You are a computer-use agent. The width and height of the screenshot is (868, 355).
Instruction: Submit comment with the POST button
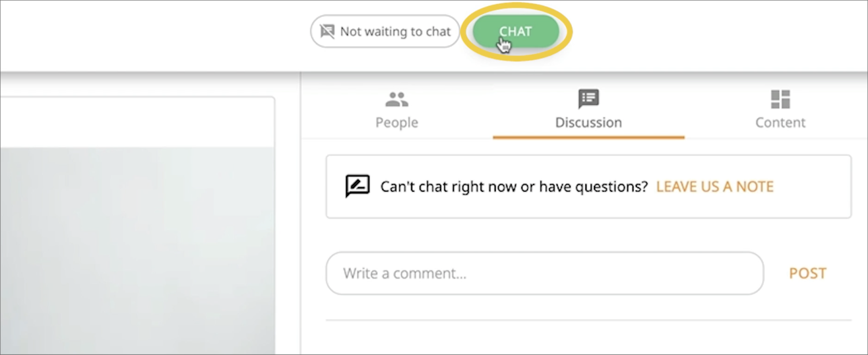(x=807, y=273)
